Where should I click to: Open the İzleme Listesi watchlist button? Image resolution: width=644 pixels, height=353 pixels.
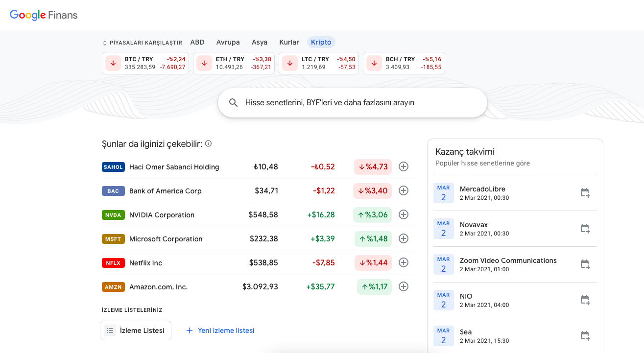click(x=136, y=330)
